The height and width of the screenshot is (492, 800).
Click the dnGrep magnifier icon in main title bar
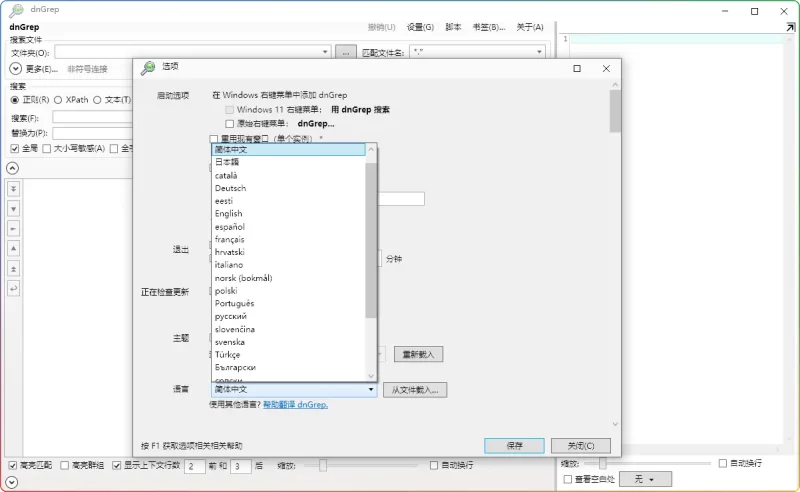point(16,10)
